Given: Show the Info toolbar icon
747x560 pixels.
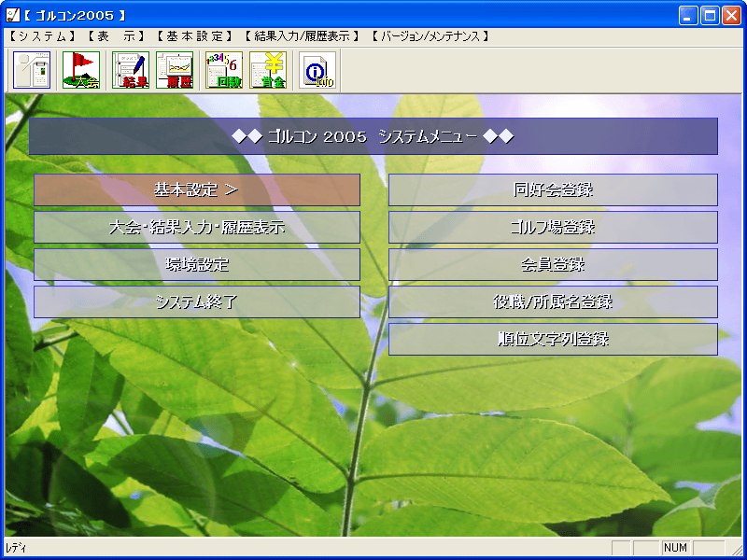Looking at the screenshot, I should coord(317,70).
